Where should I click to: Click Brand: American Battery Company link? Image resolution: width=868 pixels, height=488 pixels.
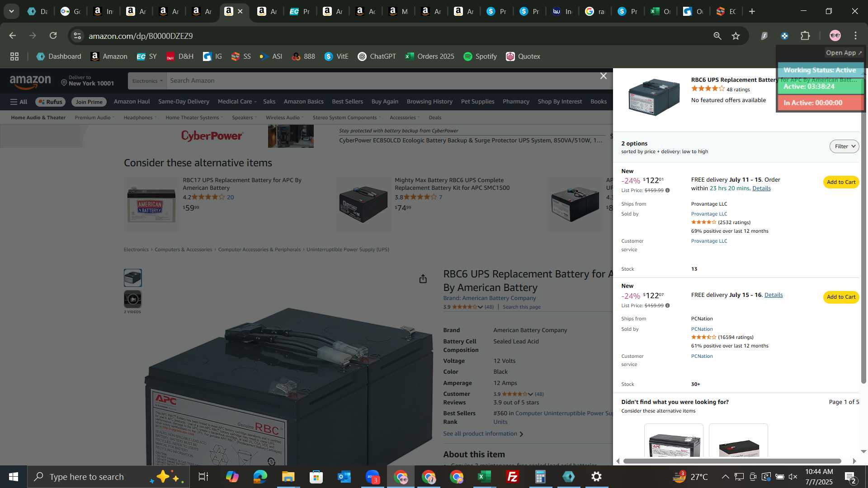click(x=490, y=298)
